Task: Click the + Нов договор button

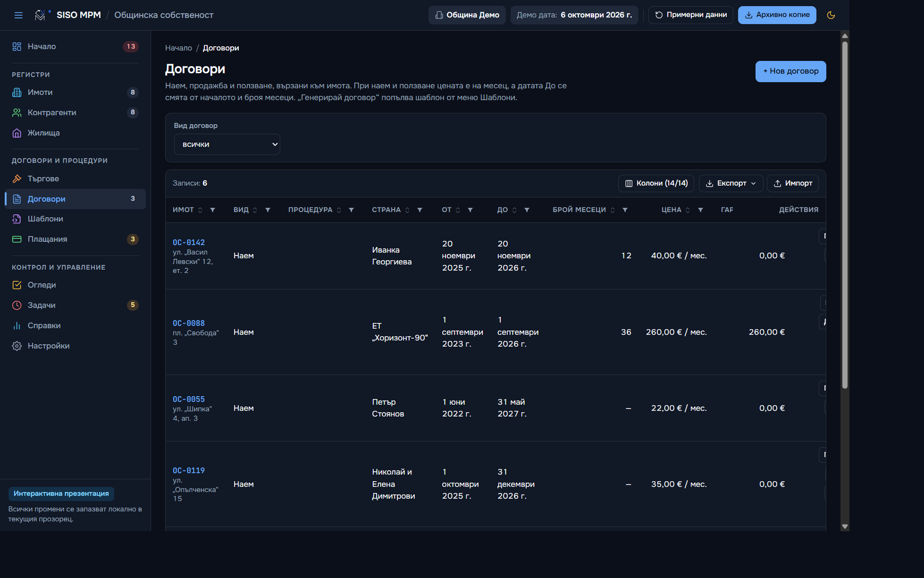Action: click(790, 71)
